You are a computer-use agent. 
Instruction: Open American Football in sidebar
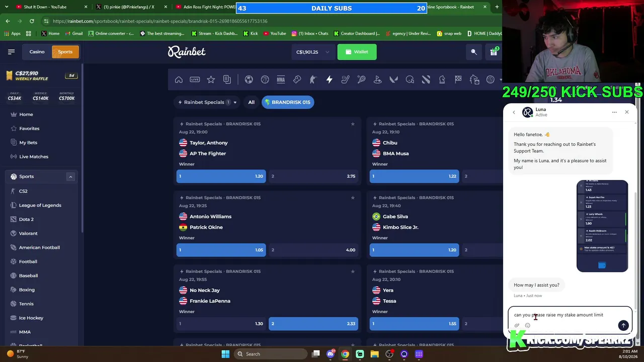point(39,247)
